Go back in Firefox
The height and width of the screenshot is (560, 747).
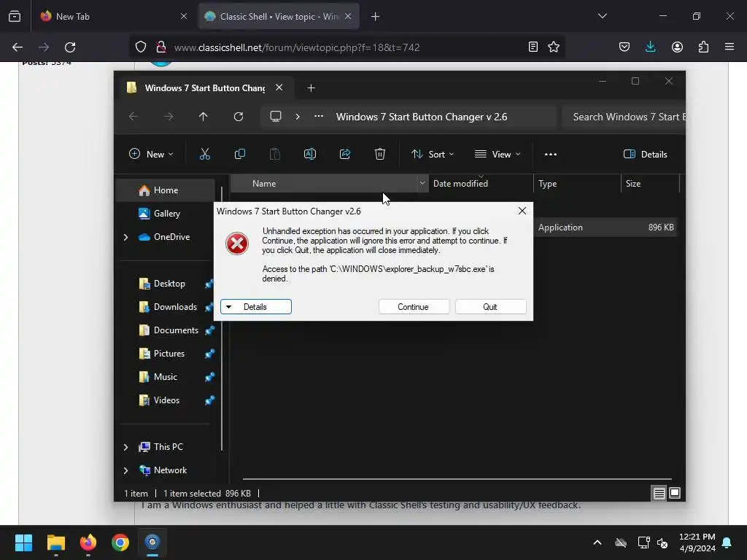[18, 47]
